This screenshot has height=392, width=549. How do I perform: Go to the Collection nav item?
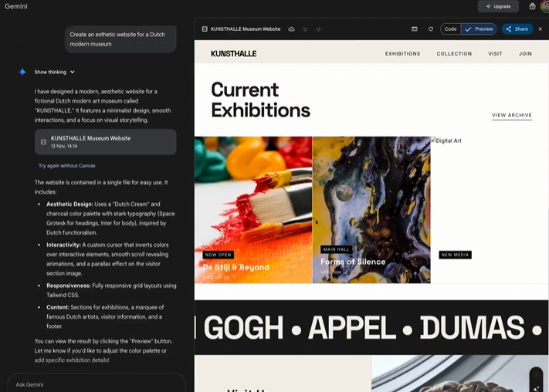point(454,54)
